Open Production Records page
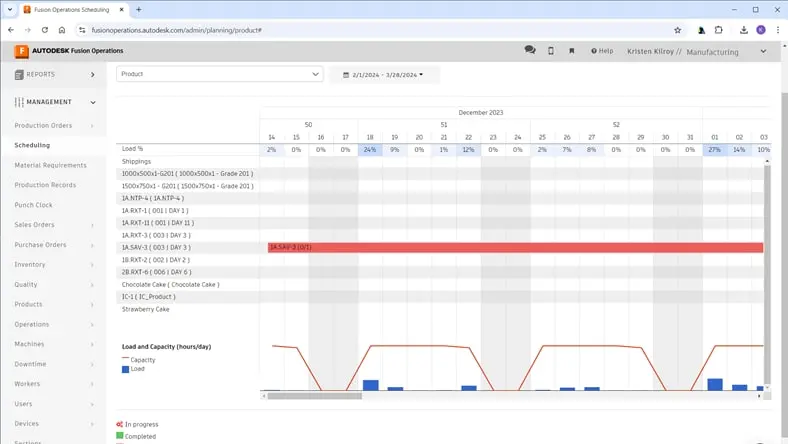Screen dimensions: 788x444 tap(45, 185)
